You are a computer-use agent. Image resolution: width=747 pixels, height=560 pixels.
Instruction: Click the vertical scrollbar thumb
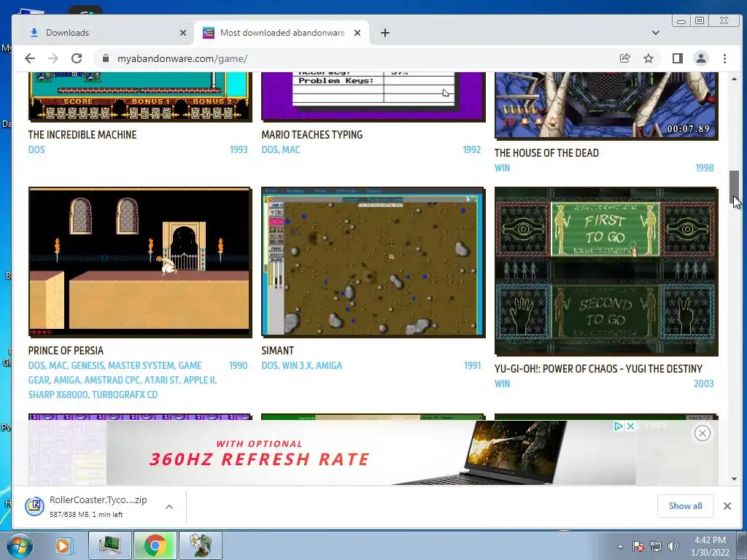coord(734,187)
